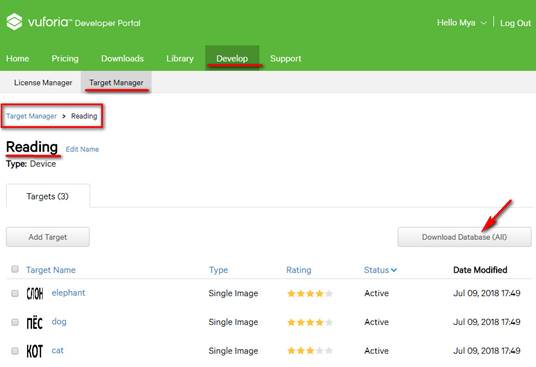Screen dimensions: 536x367
Task: Open the elephant target link
Action: 68,293
